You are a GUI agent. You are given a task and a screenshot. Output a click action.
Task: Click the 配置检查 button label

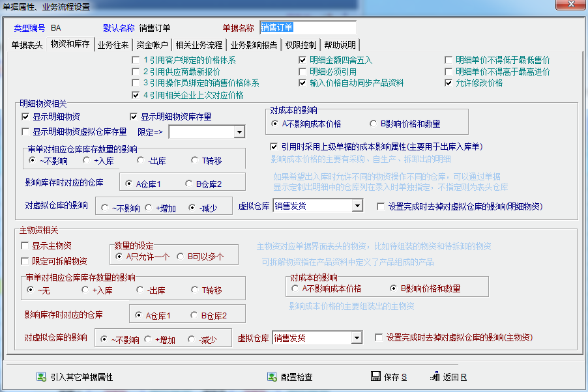tap(297, 377)
